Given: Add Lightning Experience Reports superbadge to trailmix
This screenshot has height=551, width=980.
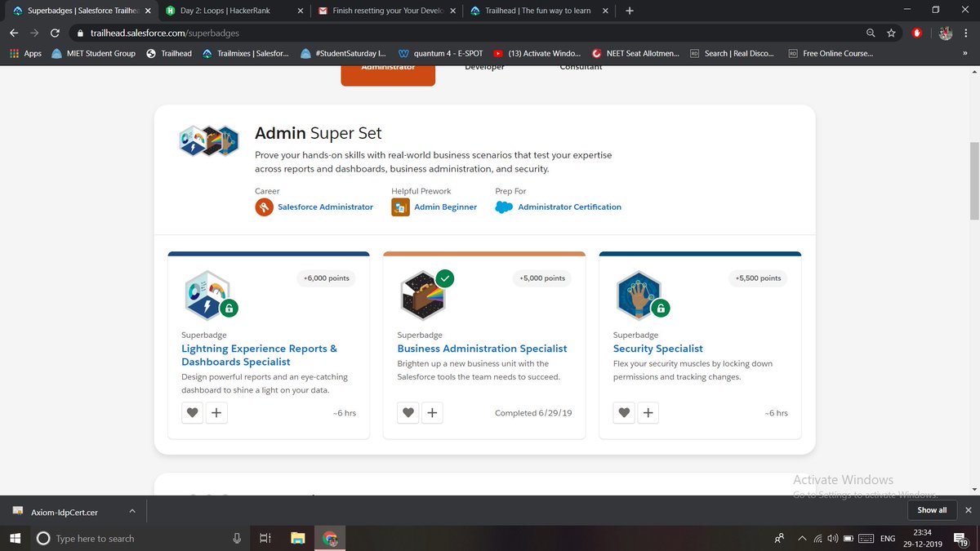Looking at the screenshot, I should (216, 413).
